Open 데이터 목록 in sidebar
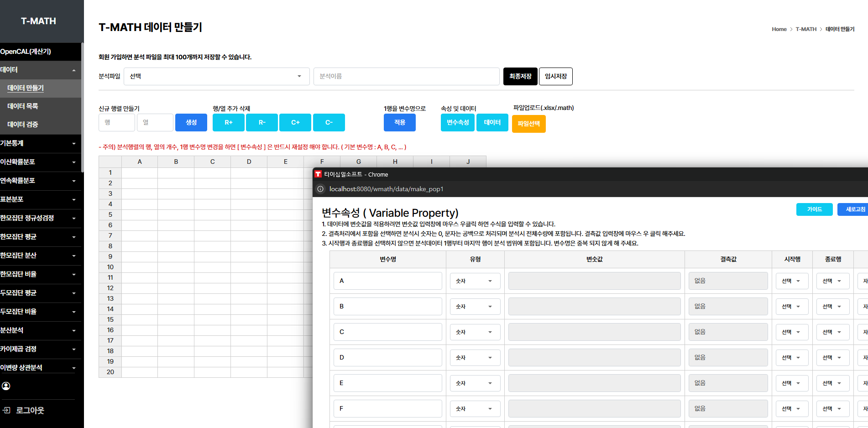 [x=23, y=106]
